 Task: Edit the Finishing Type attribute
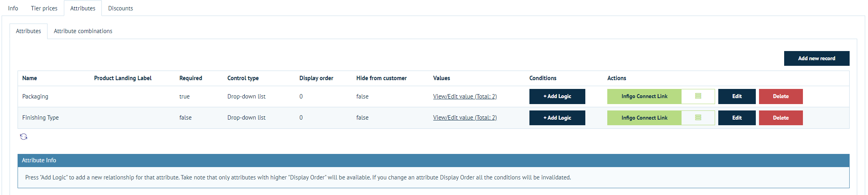737,118
